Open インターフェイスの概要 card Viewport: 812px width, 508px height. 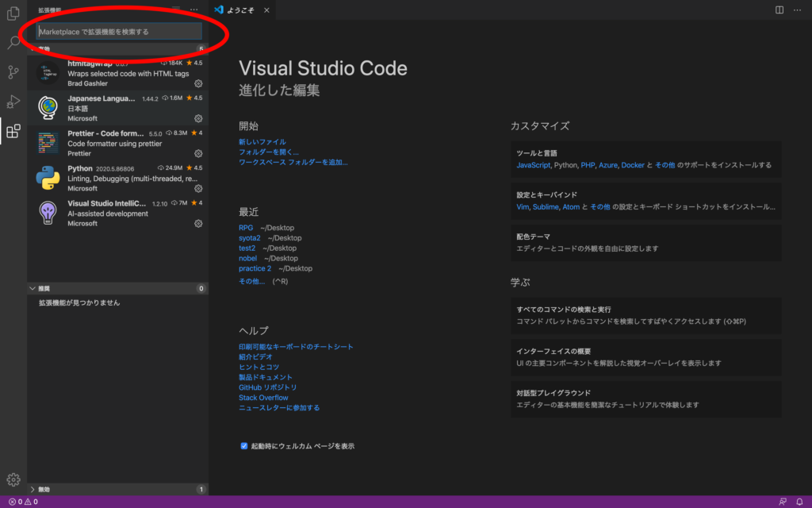tap(645, 357)
